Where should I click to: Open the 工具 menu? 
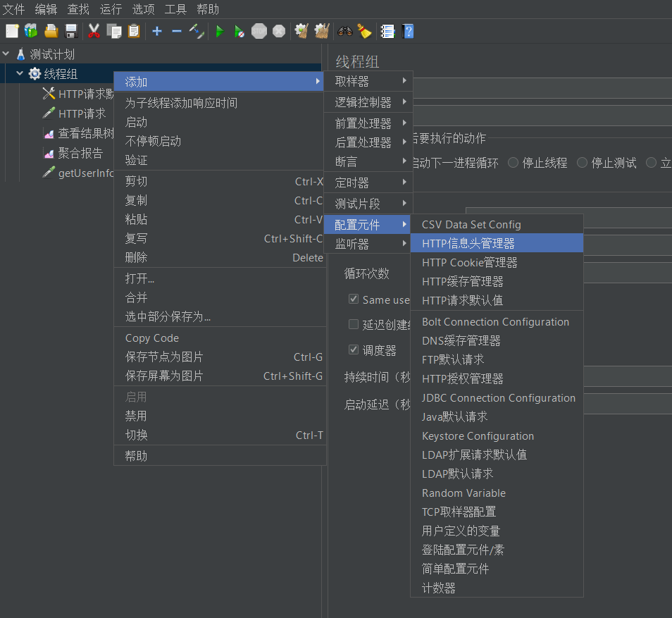[175, 9]
